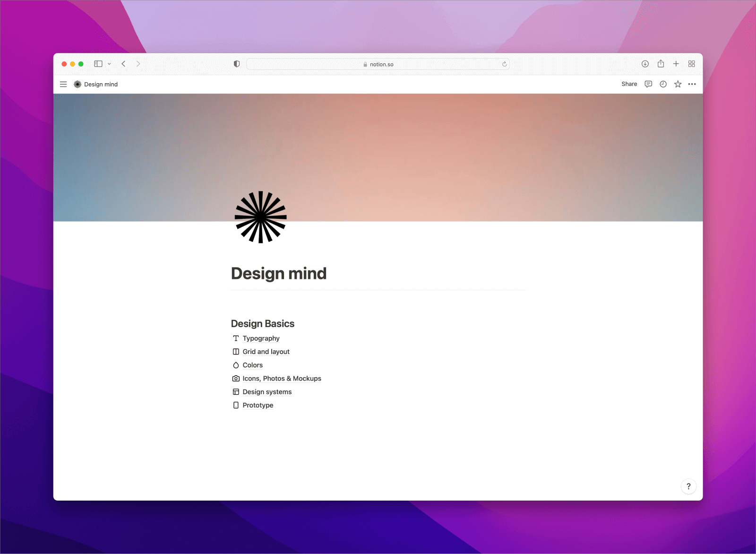
Task: Click the columns icon beside Grid and layout
Action: [x=236, y=352]
